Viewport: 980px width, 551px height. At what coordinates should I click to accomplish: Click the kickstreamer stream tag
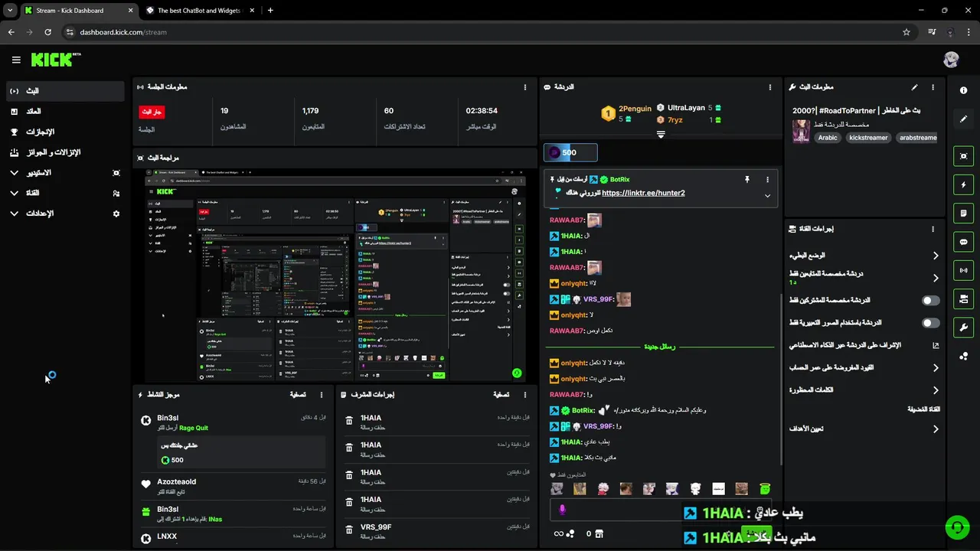pyautogui.click(x=868, y=138)
